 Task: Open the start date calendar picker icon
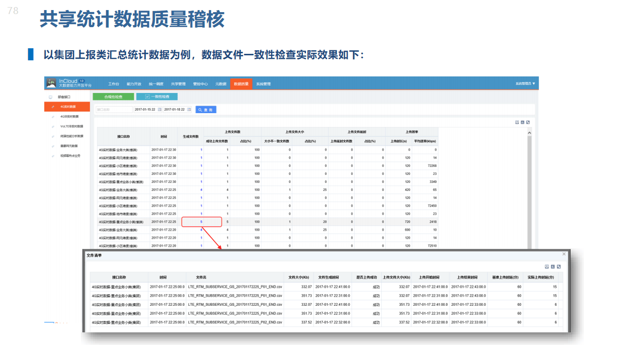(x=160, y=109)
